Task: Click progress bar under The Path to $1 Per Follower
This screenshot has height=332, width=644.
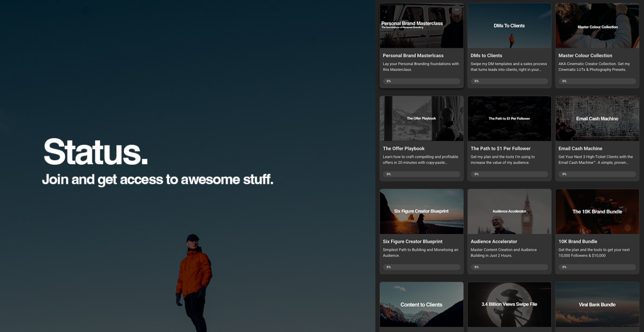Action: coord(509,174)
